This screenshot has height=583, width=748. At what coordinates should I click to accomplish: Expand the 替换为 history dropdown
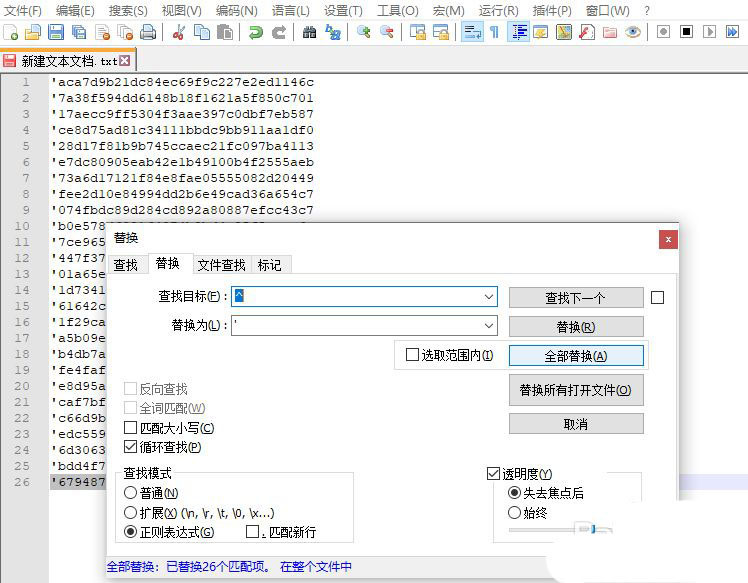click(x=489, y=326)
